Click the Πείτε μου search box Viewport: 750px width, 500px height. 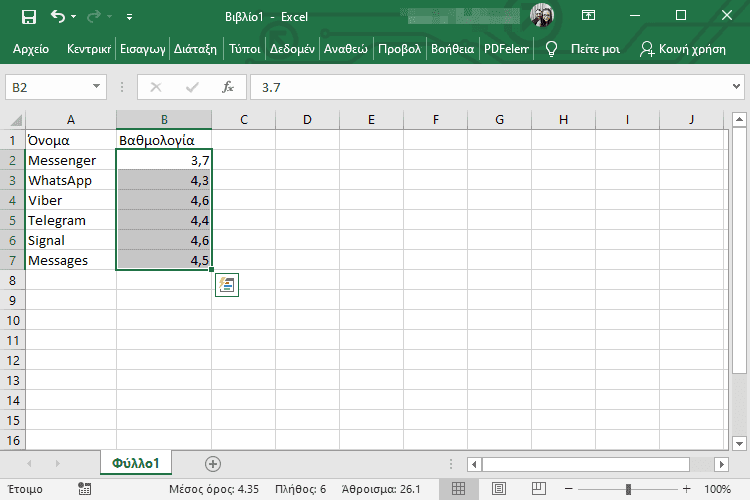[x=596, y=49]
